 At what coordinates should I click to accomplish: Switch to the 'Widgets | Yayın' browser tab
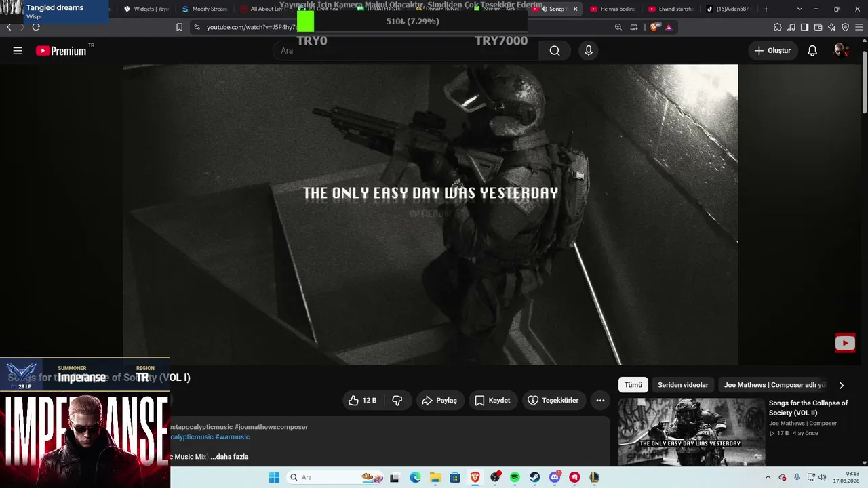tap(146, 9)
